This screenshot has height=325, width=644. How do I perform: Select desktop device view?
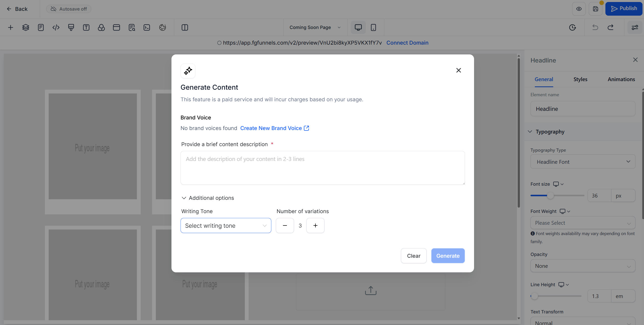[x=358, y=27]
